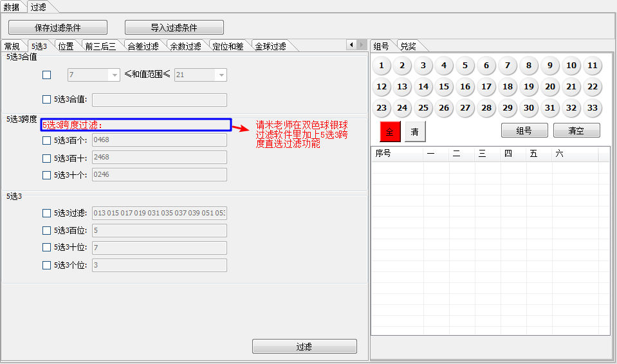Tick the 5选3百位 checkbox
Viewport: 617px width, 364px height.
(46, 231)
